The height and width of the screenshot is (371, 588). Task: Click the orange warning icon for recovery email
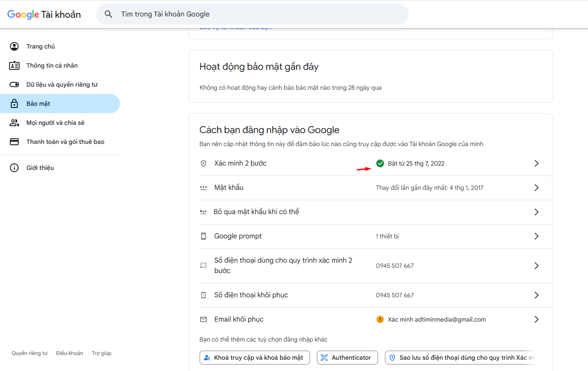click(380, 319)
